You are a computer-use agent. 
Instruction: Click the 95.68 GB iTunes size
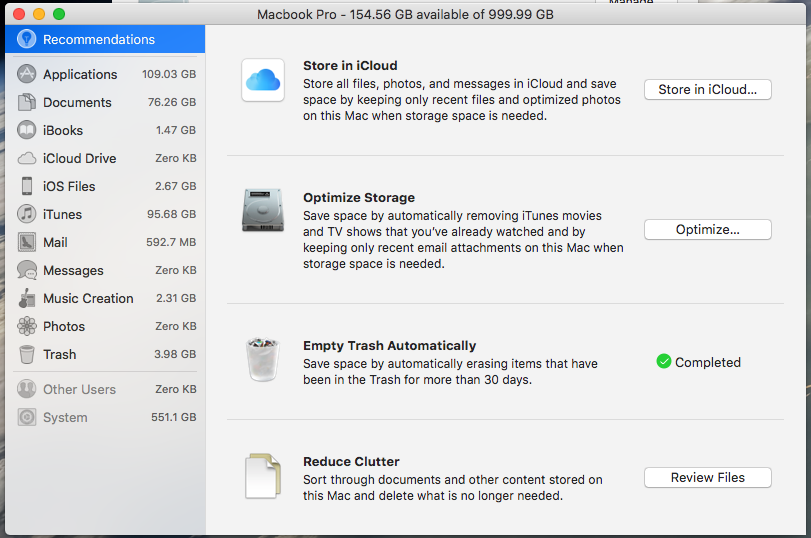click(171, 214)
